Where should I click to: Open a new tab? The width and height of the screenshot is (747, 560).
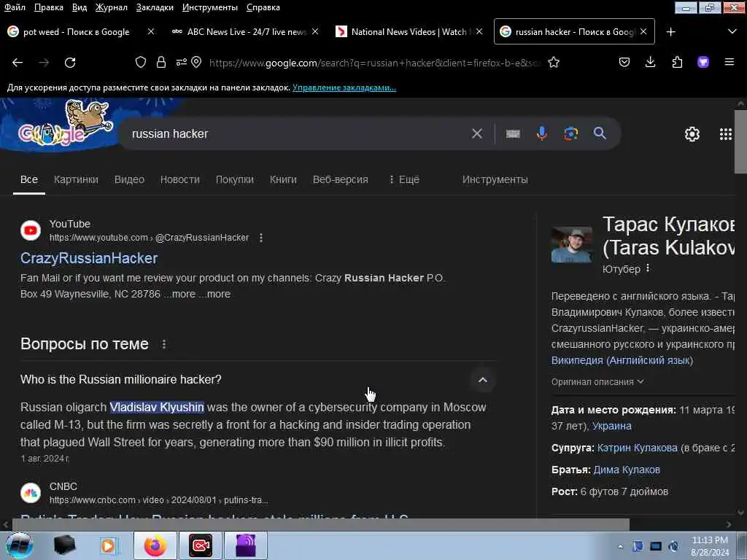671,32
